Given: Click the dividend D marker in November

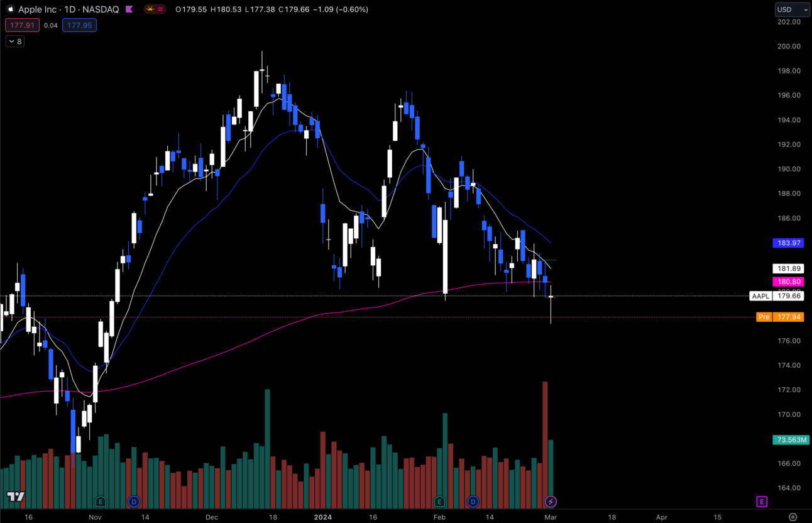Looking at the screenshot, I should click(x=133, y=502).
